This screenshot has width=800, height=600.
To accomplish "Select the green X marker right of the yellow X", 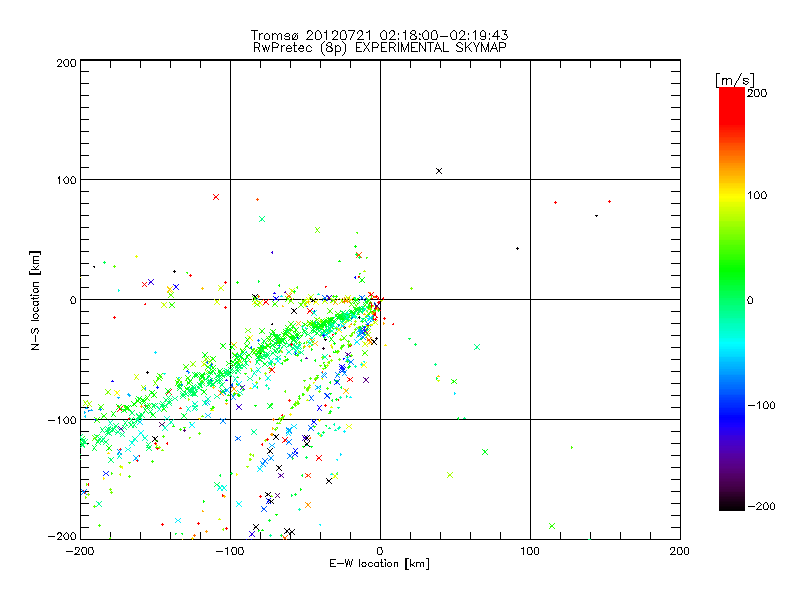I will (485, 452).
